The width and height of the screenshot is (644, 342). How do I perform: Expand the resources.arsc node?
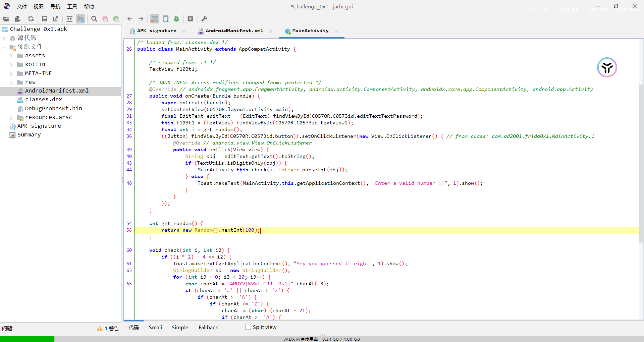pos(11,117)
